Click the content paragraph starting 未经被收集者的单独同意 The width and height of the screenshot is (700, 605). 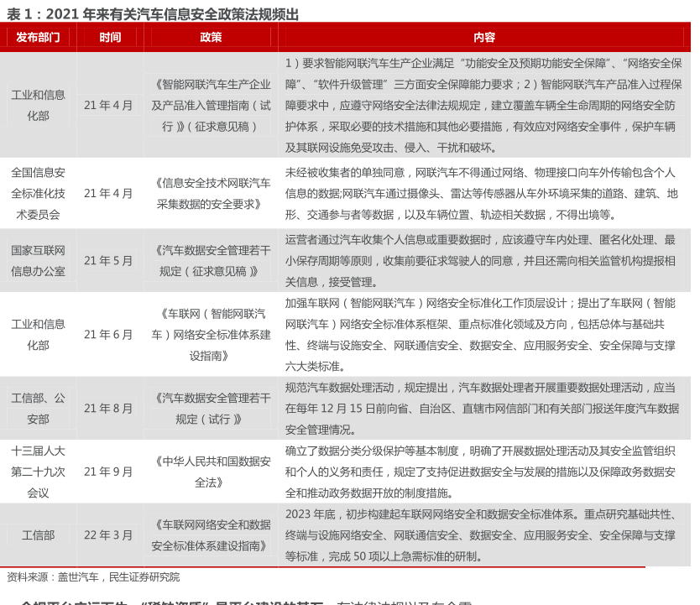[x=482, y=193]
